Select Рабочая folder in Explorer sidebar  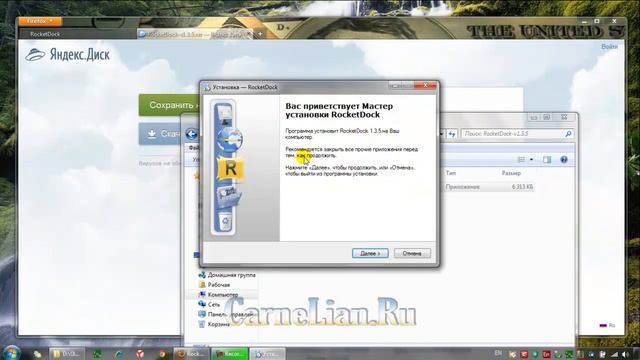coord(214,284)
